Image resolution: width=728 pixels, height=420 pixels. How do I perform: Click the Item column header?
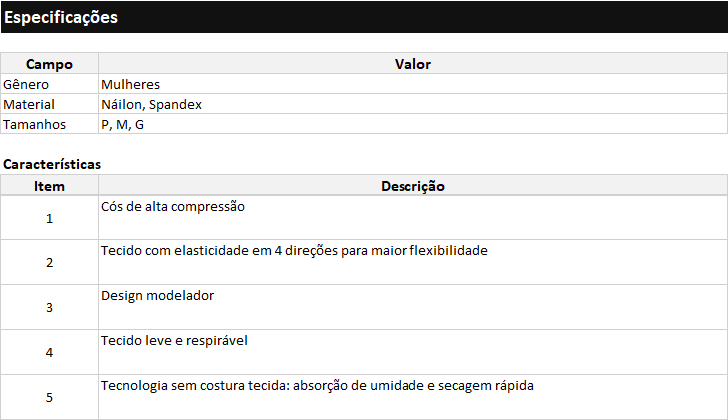click(49, 186)
